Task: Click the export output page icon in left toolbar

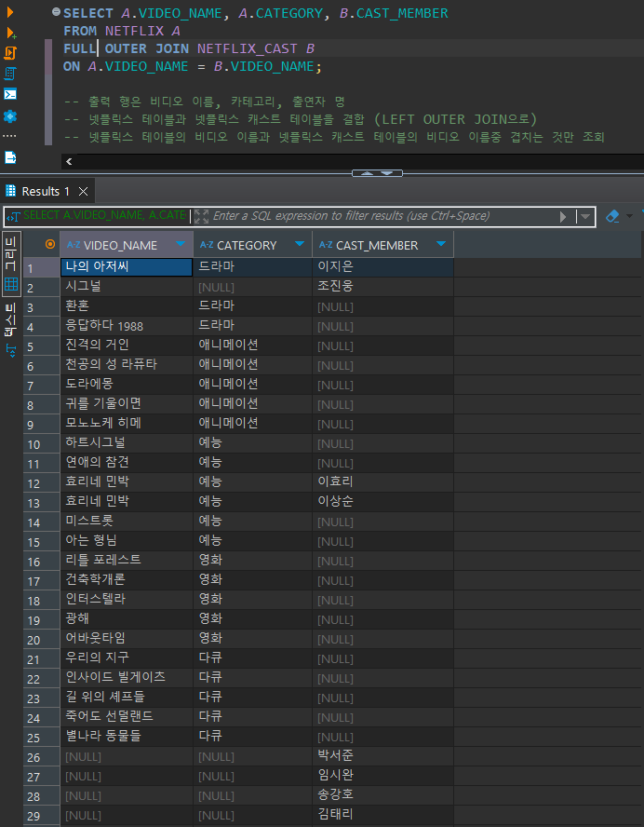Action: 10,157
